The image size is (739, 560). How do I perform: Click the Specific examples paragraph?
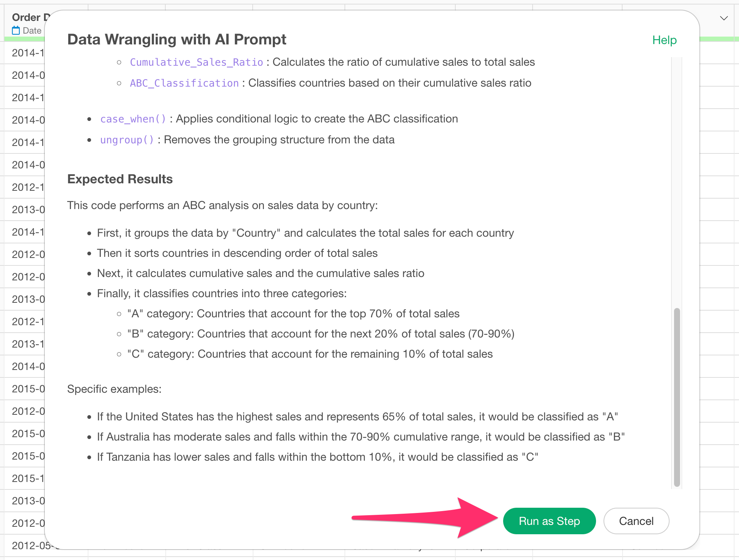114,389
